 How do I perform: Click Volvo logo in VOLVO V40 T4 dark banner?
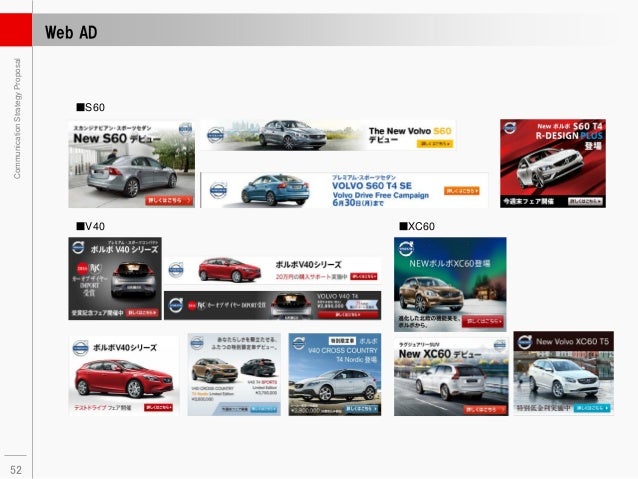tap(176, 305)
